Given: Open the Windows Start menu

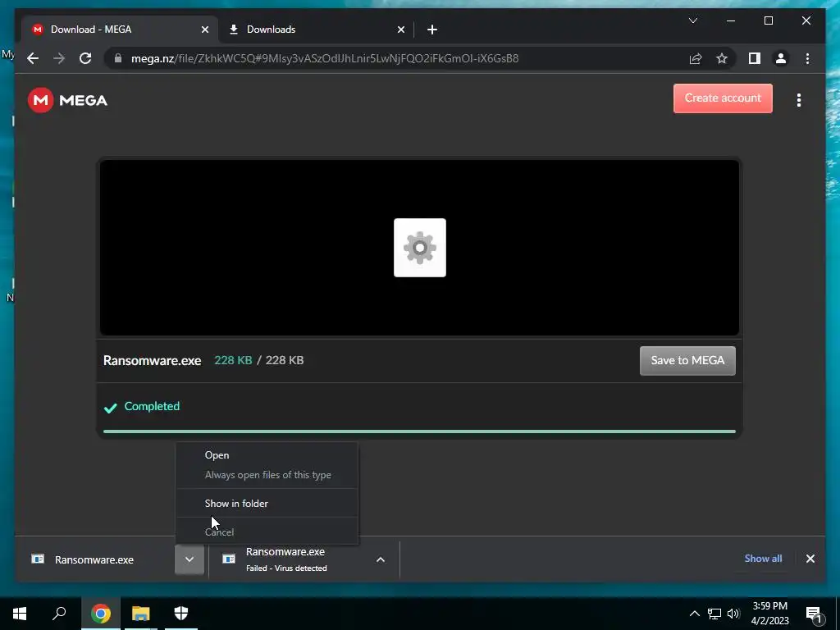Looking at the screenshot, I should click(20, 614).
